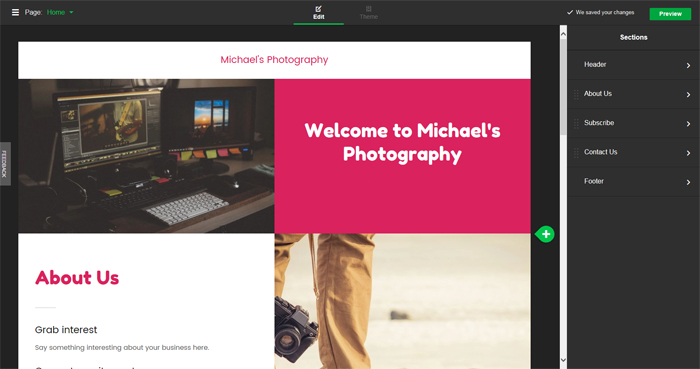
Task: Open the Home page dropdown
Action: 60,12
